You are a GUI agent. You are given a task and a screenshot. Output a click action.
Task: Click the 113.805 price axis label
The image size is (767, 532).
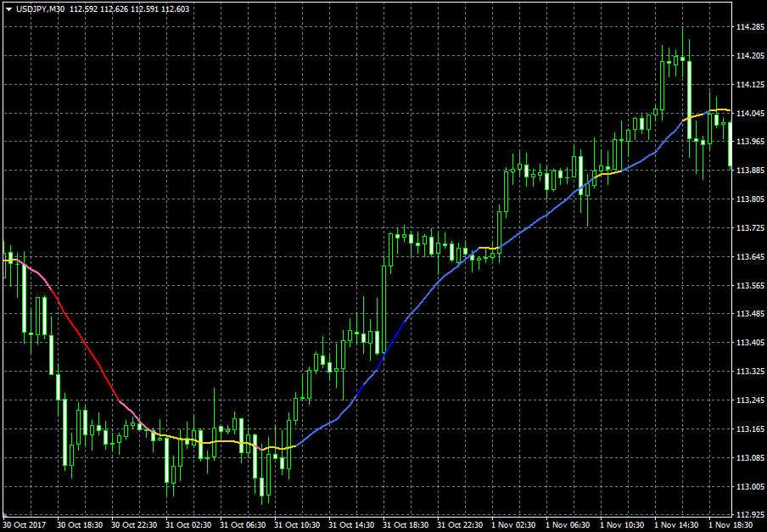click(x=749, y=199)
